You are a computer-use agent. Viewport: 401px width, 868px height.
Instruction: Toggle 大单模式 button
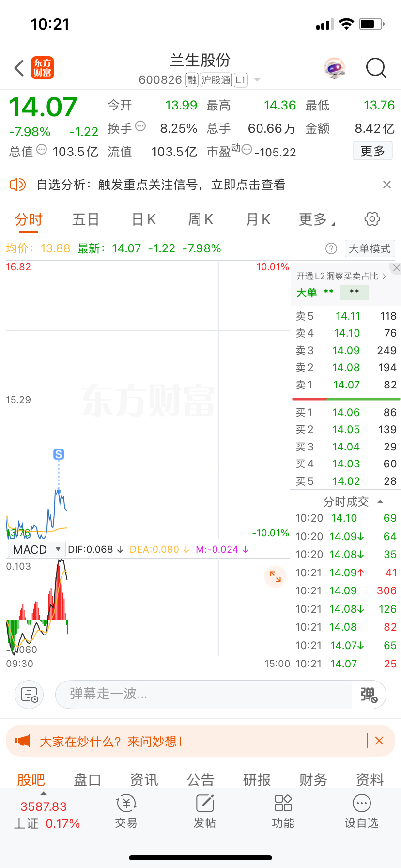pyautogui.click(x=370, y=248)
